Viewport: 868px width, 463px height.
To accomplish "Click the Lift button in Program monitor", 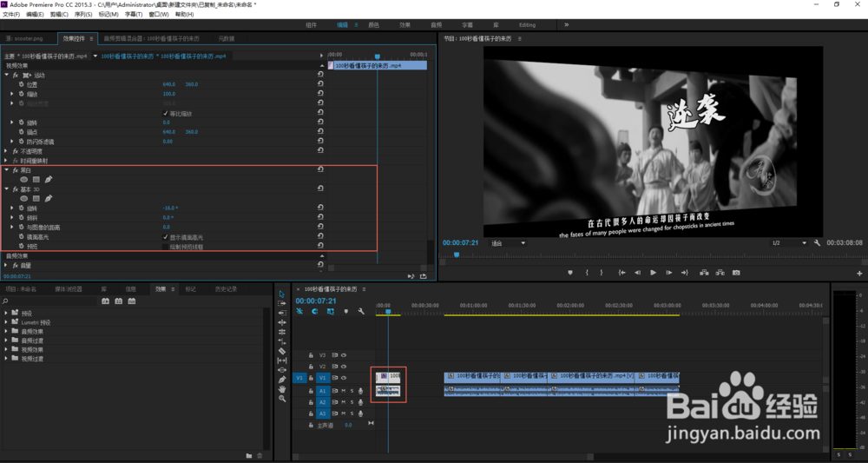I will pyautogui.click(x=704, y=273).
